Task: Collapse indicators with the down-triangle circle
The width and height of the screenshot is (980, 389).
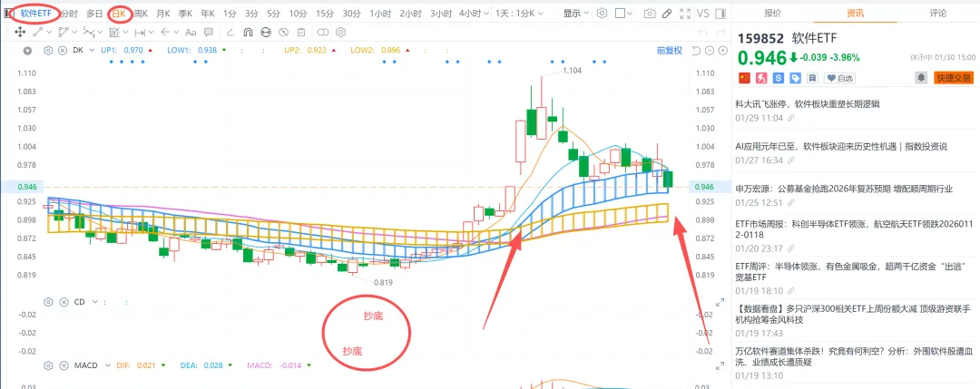Action: [x=27, y=51]
